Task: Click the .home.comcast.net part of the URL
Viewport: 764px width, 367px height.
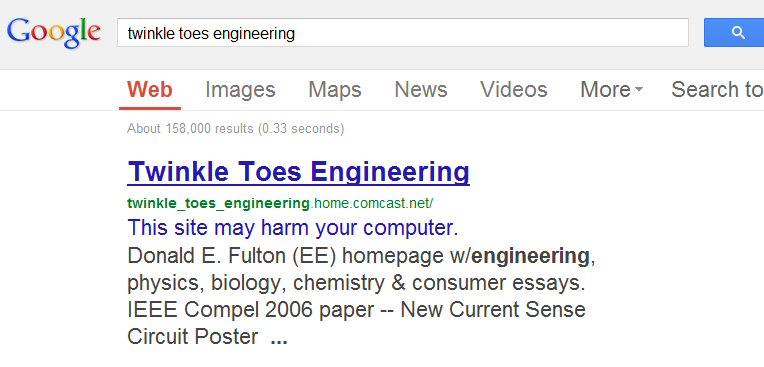Action: pyautogui.click(x=371, y=203)
